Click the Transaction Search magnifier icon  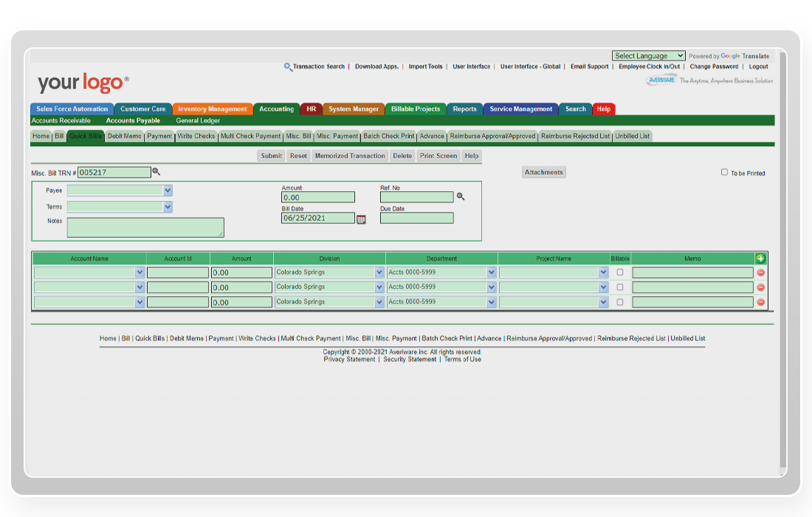pyautogui.click(x=288, y=66)
